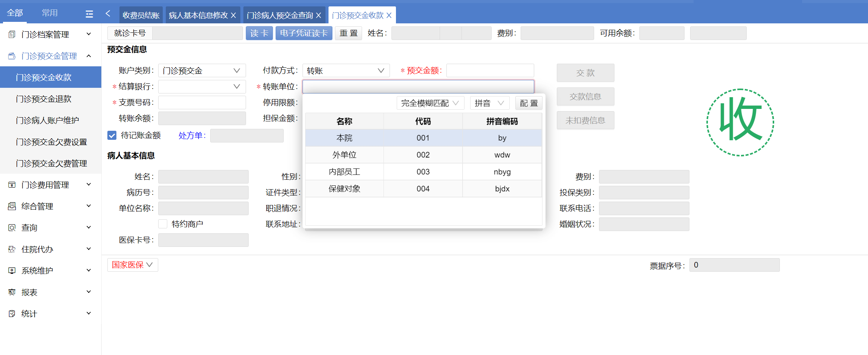Click the 统计 menu icon
The height and width of the screenshot is (355, 868).
(12, 314)
